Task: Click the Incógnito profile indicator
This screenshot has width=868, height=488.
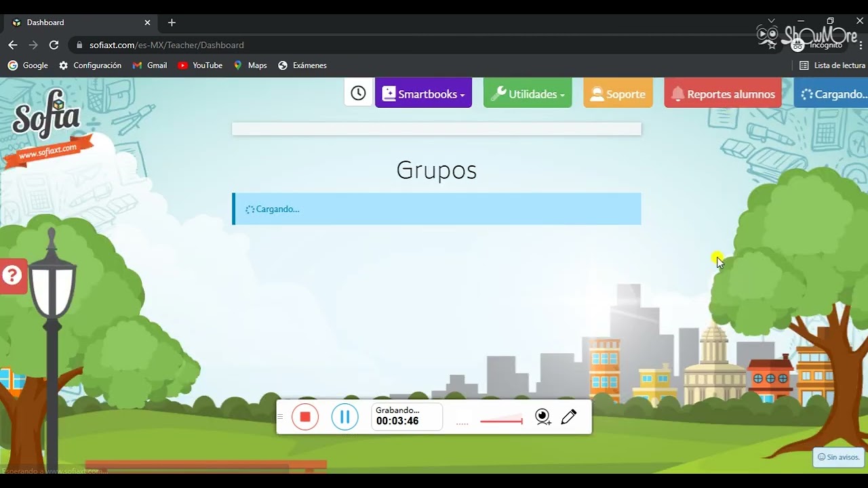Action: [x=818, y=45]
